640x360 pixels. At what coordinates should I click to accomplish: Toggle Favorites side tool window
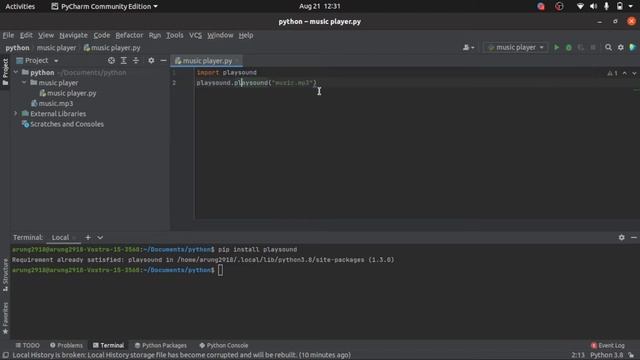[x=5, y=318]
